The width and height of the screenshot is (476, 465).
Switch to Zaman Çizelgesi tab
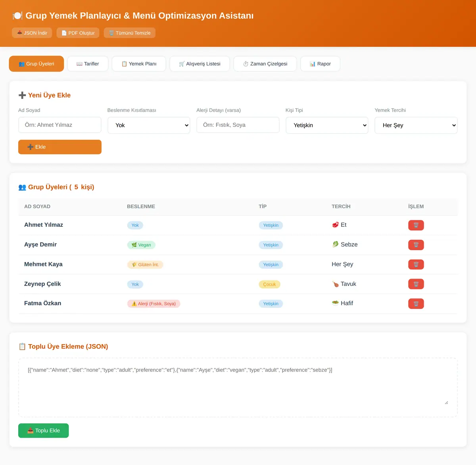pos(265,64)
